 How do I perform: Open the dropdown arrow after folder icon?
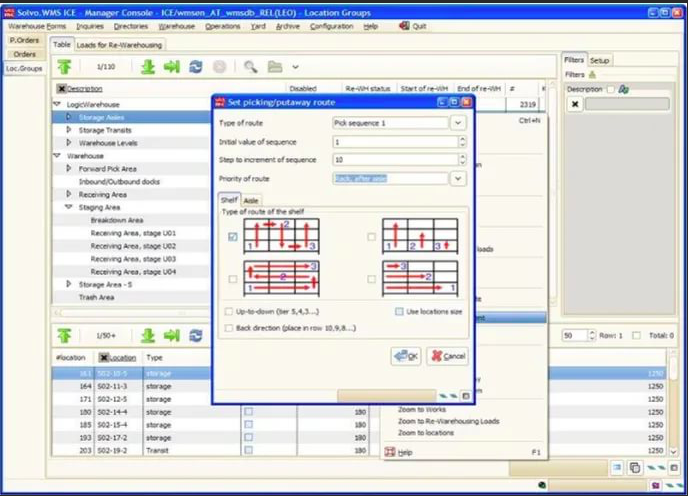295,67
